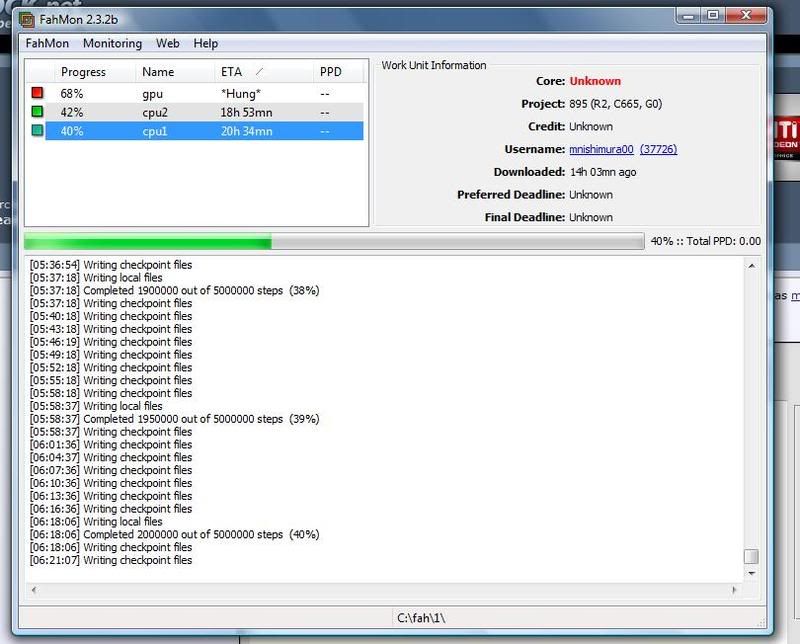Click the sort arrow on the ETA column
Image resolution: width=800 pixels, height=644 pixels.
click(261, 72)
